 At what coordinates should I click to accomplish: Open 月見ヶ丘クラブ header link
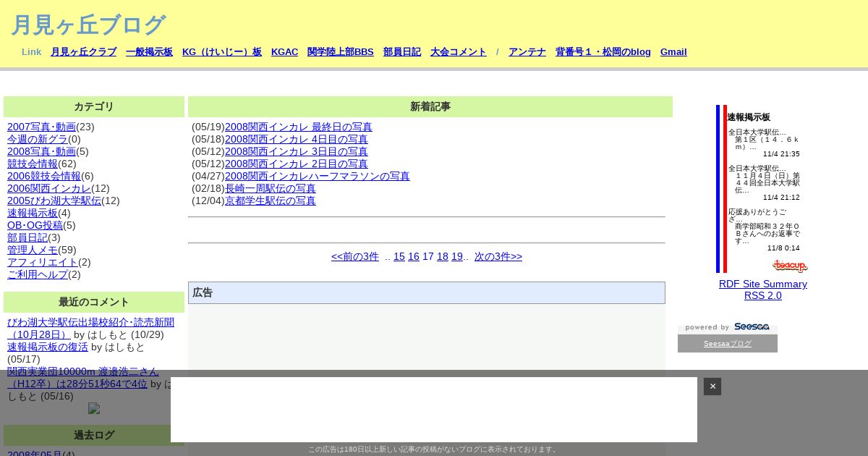[x=84, y=52]
